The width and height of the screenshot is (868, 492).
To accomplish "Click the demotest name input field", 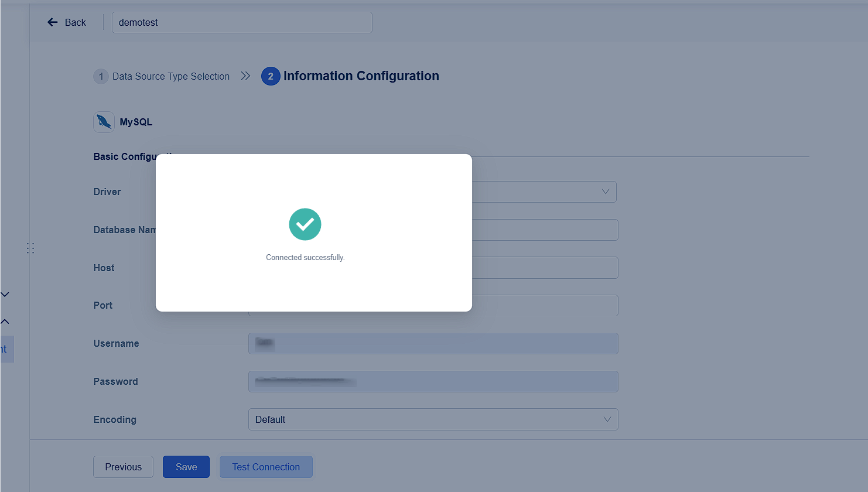I will coord(242,22).
